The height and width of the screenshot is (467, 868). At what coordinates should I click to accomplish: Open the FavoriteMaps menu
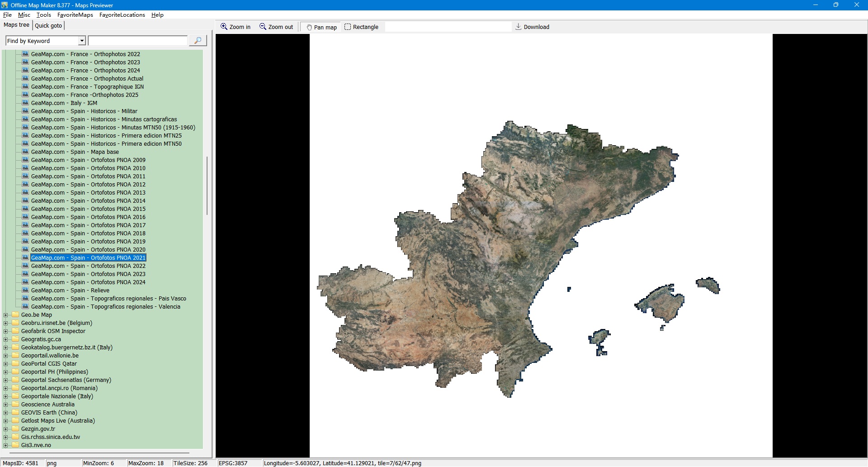pyautogui.click(x=75, y=15)
